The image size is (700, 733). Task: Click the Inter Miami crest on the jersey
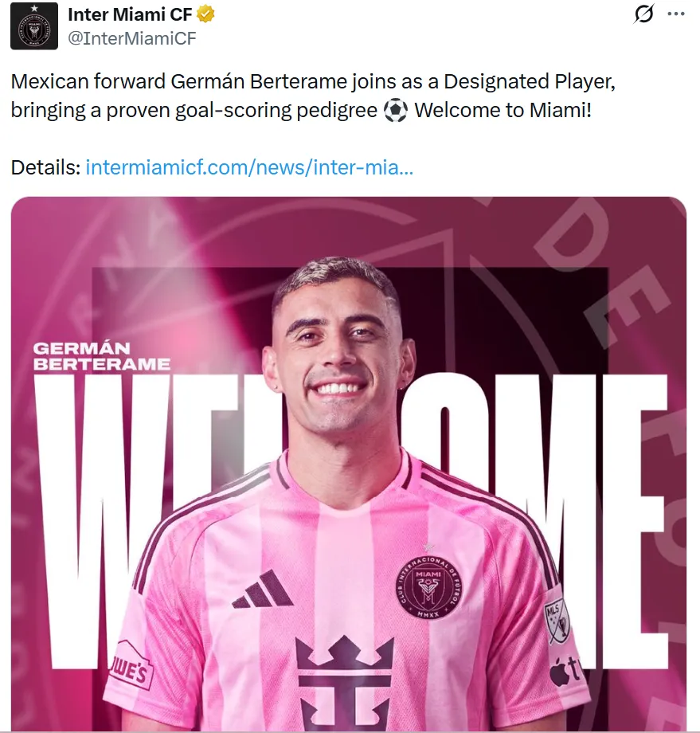[428, 588]
